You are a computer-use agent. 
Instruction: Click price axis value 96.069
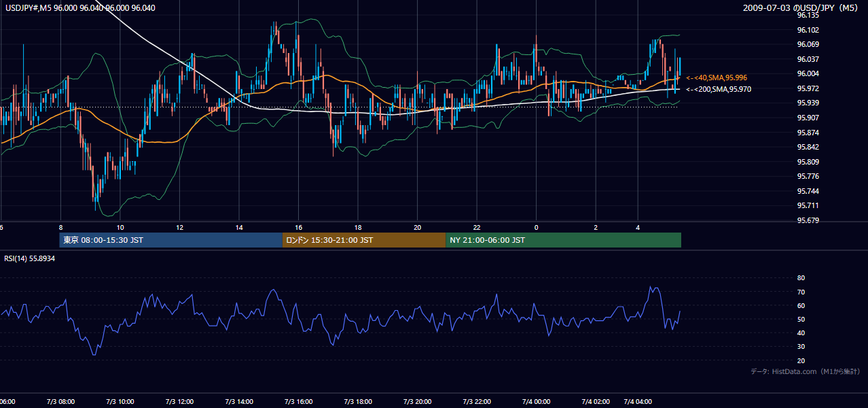point(807,44)
